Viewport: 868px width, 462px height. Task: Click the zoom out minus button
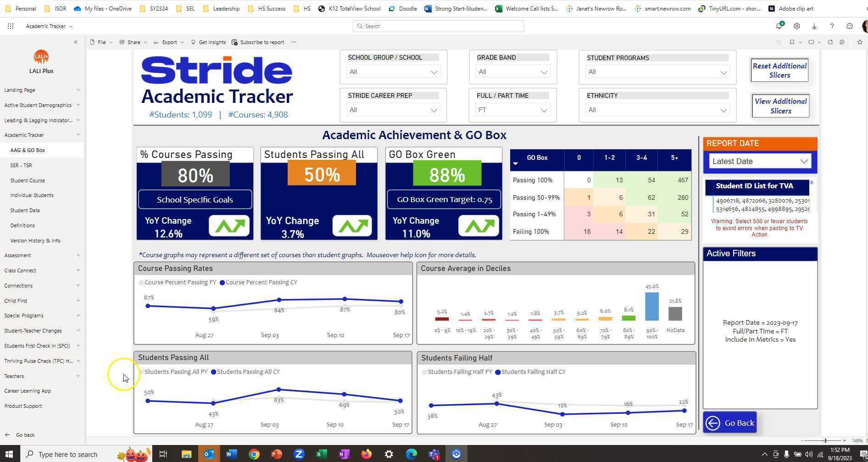[x=801, y=440]
